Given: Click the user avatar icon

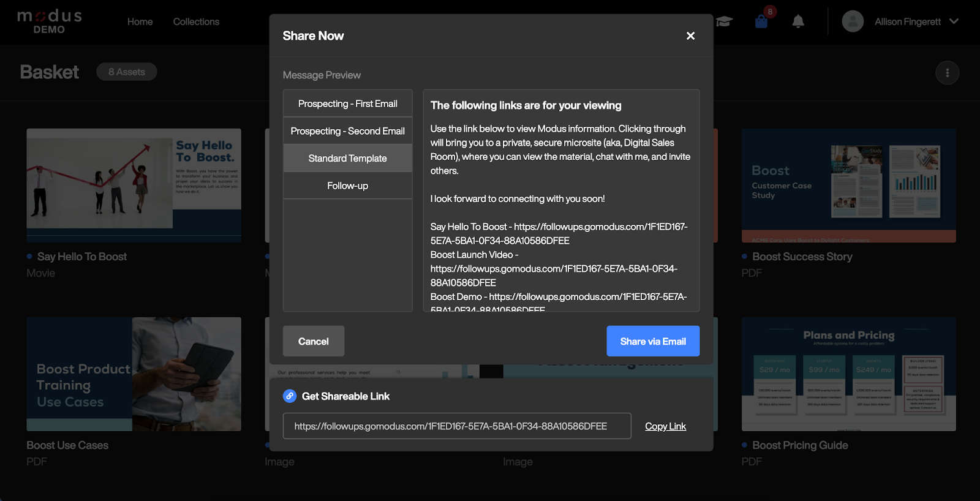Looking at the screenshot, I should coord(853,21).
